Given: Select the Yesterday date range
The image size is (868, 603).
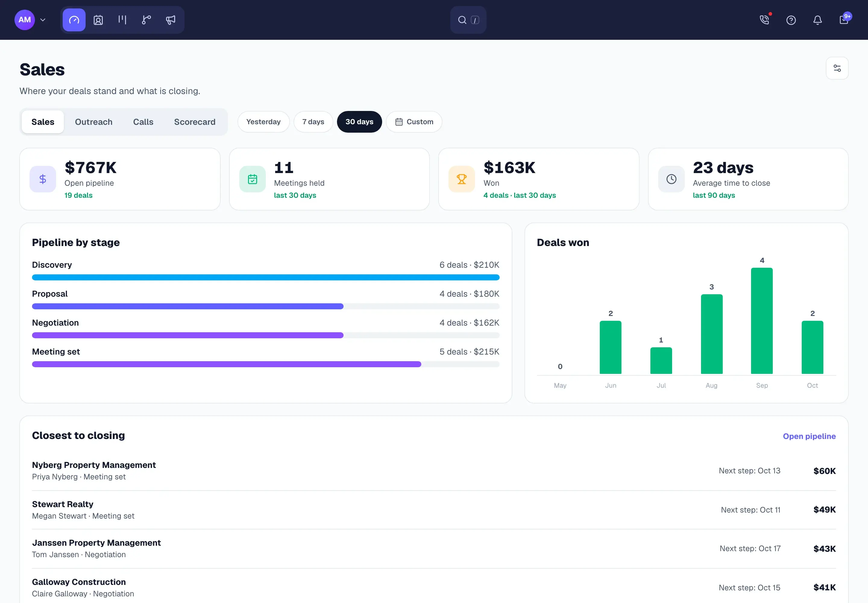Looking at the screenshot, I should (x=263, y=122).
